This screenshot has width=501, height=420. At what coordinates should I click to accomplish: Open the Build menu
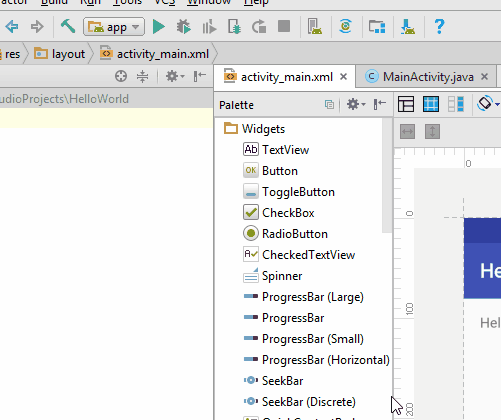(x=54, y=2)
